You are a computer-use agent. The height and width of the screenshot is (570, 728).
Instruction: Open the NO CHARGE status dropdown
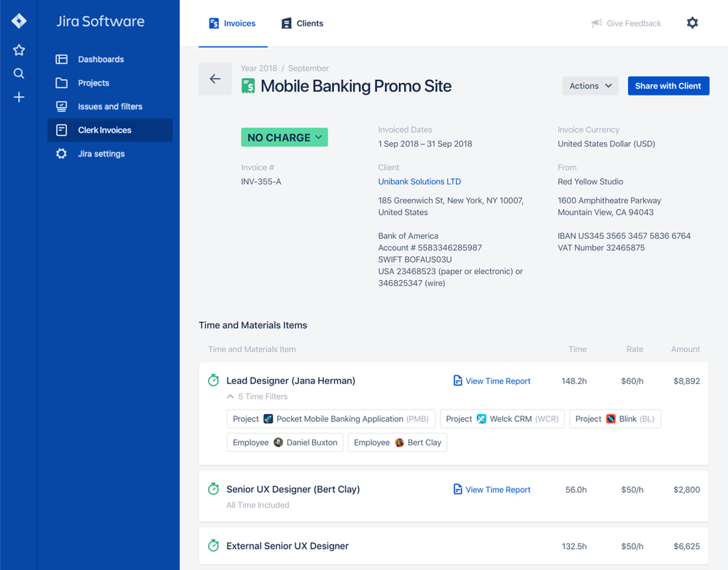point(284,137)
